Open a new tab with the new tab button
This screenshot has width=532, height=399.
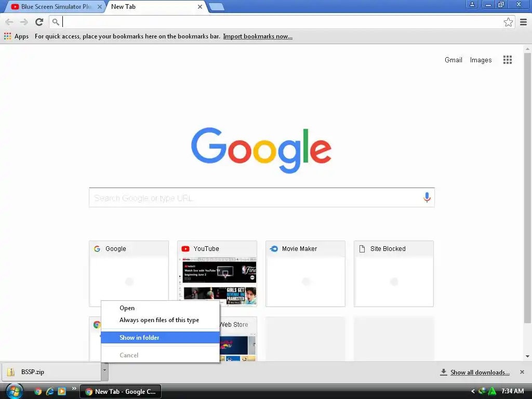pyautogui.click(x=216, y=7)
